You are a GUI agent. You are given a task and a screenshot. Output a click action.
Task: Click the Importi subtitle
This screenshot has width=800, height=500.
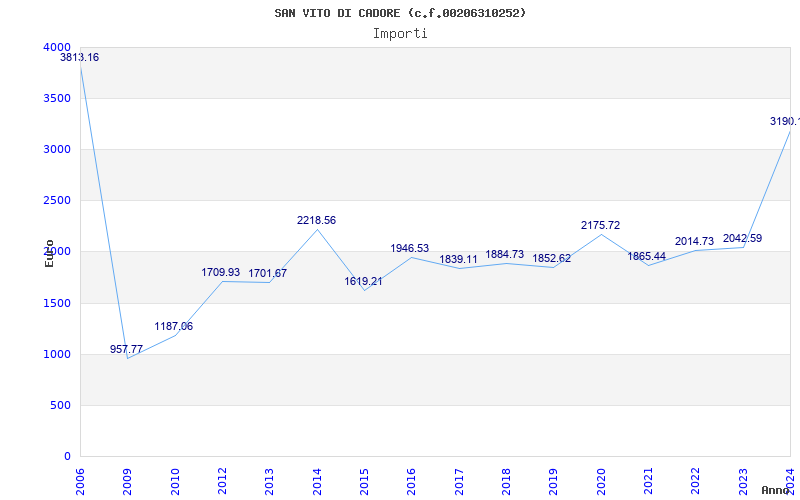point(400,34)
